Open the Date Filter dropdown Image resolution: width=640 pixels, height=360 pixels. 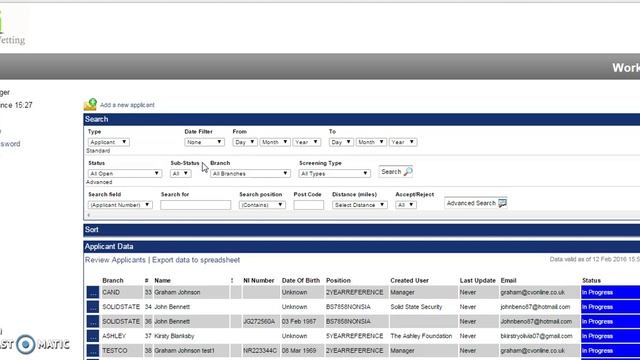pos(204,142)
